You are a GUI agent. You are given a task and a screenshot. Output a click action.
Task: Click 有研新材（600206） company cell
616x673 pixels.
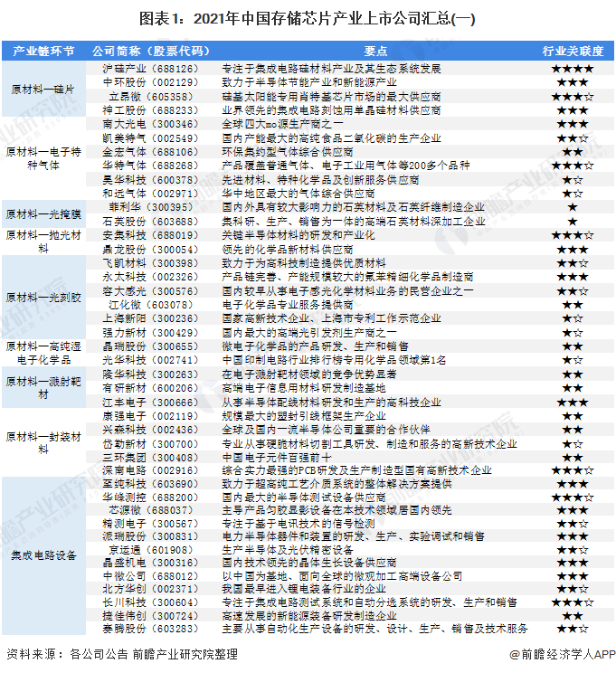(x=151, y=388)
